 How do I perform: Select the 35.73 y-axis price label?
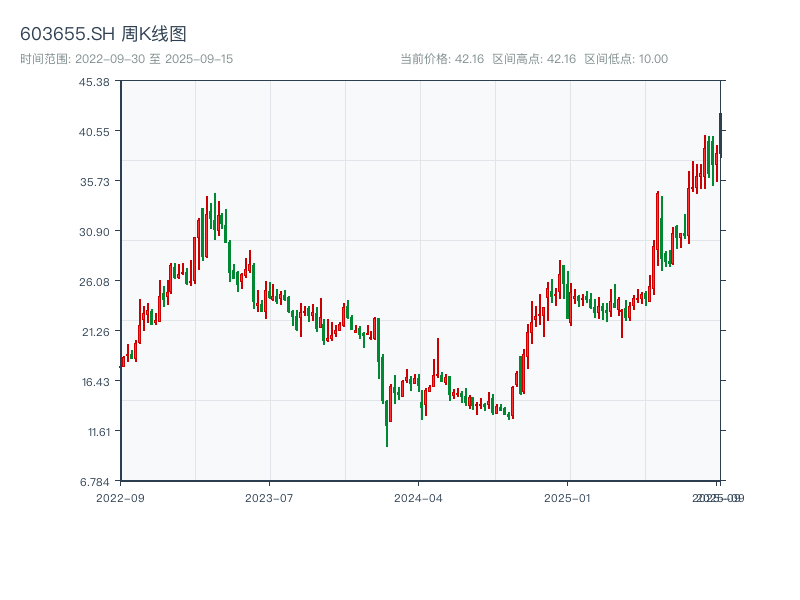pos(96,181)
